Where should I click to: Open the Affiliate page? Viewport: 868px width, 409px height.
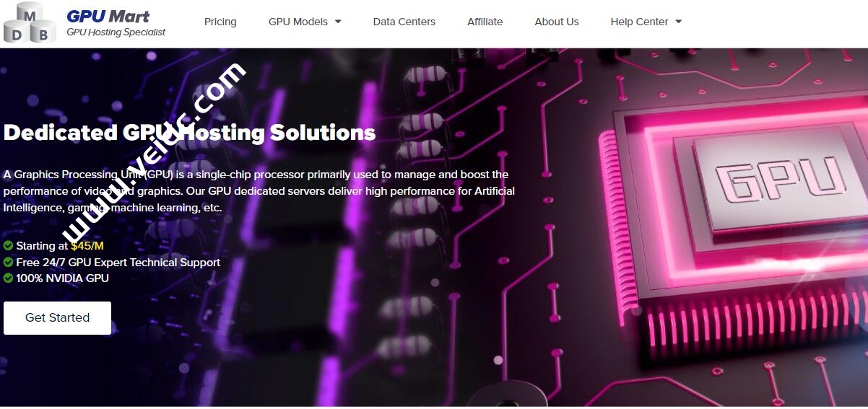485,22
